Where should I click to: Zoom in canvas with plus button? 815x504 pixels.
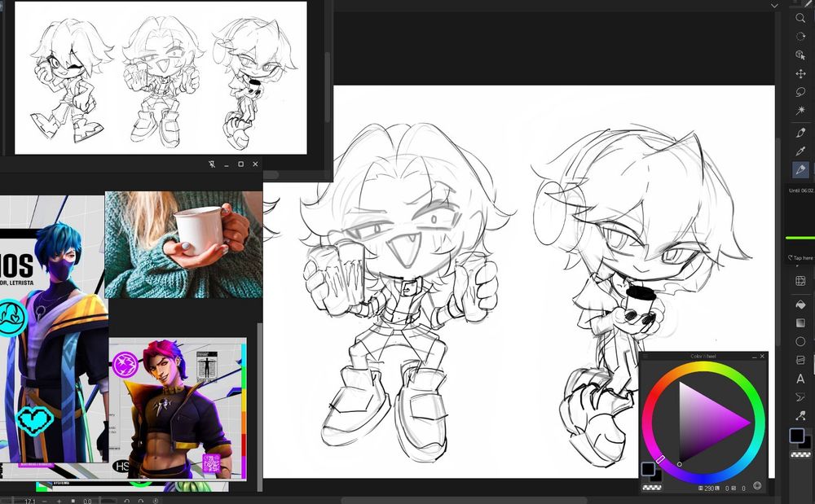59,501
